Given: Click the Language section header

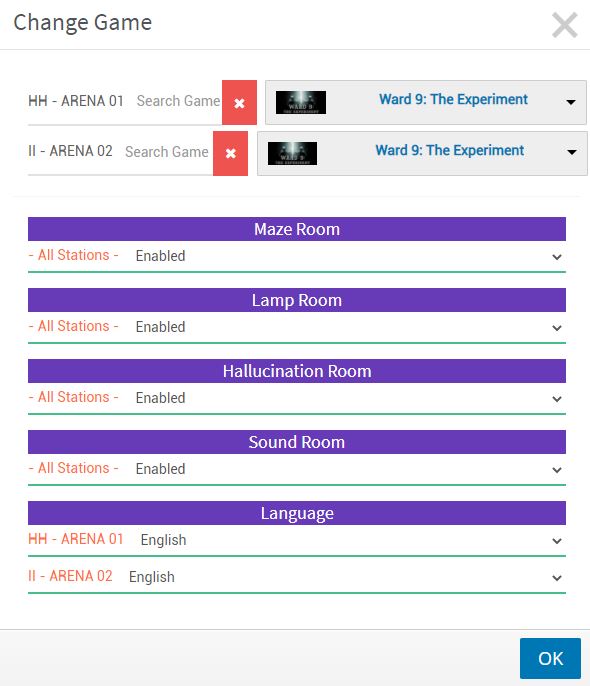Looking at the screenshot, I should coord(297,513).
